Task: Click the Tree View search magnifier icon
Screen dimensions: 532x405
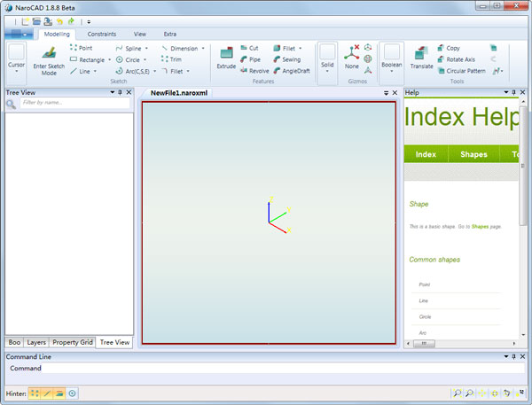Action: click(12, 105)
